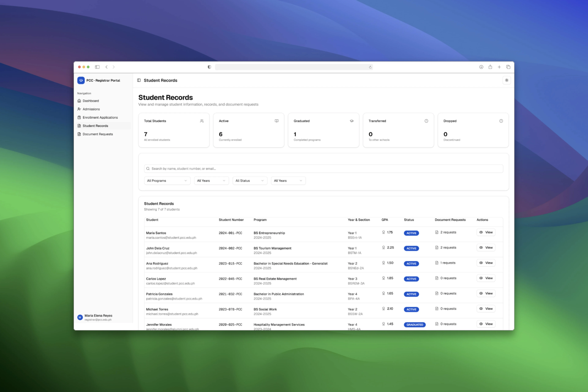Open Maria Elena Reyes user profile
This screenshot has height=392, width=588.
point(103,317)
